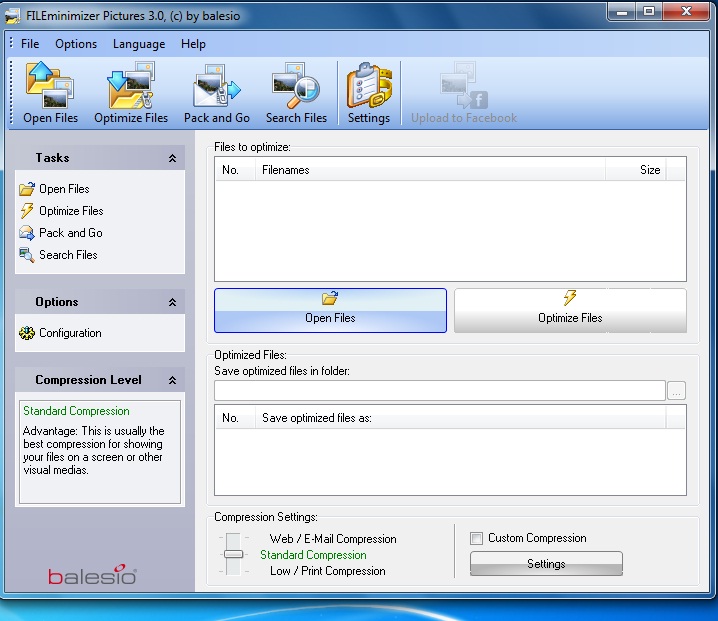This screenshot has height=621, width=718.
Task: Click the Save optimized files in folder field
Action: tap(440, 391)
